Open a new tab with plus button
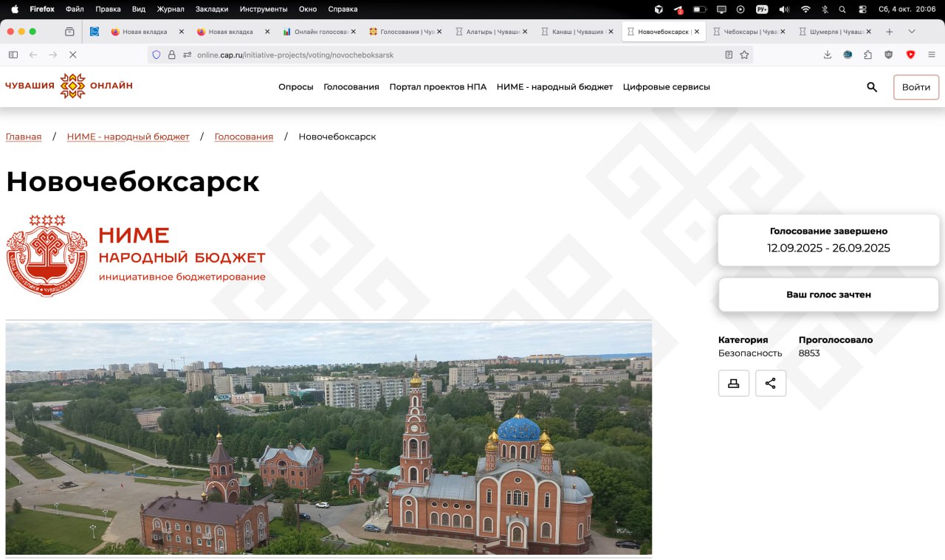The image size is (945, 560). coord(889,32)
